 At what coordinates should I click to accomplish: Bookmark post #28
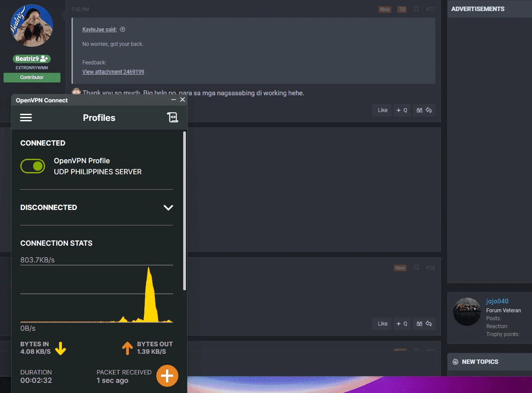pos(416,268)
